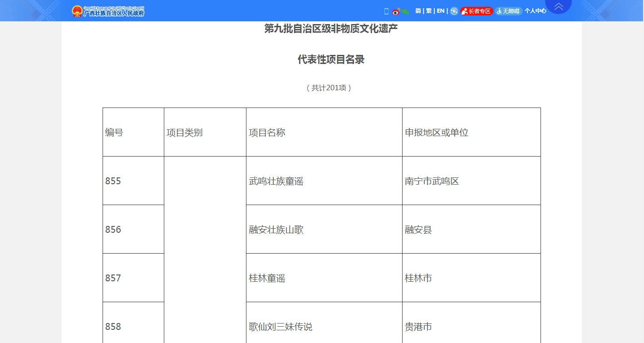Click table header 项目类别
This screenshot has width=644, height=343.
coord(185,132)
